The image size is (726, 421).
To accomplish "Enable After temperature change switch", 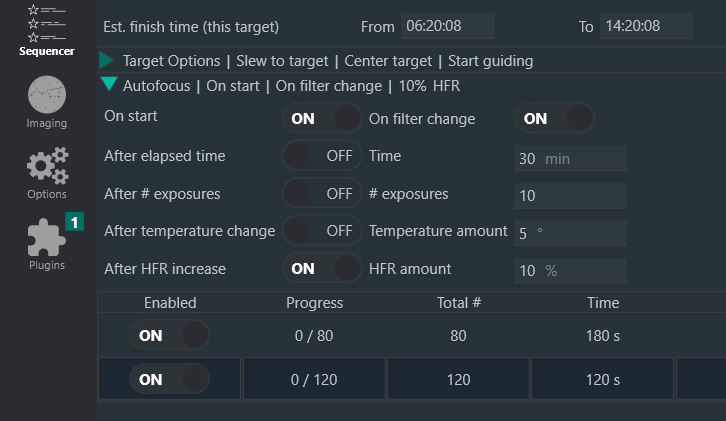I will 322,231.
